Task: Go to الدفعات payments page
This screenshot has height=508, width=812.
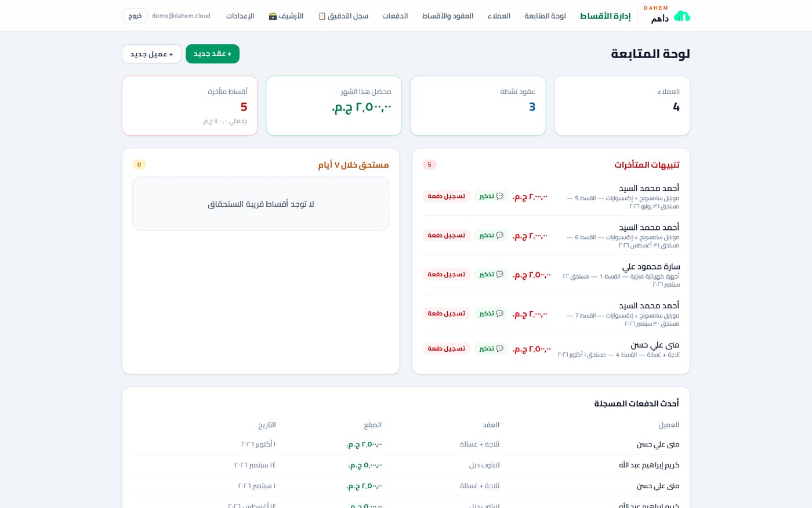Action: pos(395,16)
